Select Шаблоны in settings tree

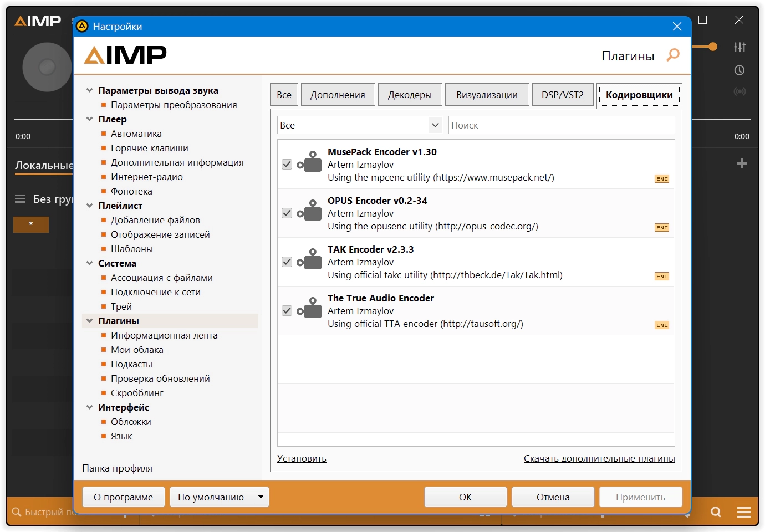coord(132,249)
